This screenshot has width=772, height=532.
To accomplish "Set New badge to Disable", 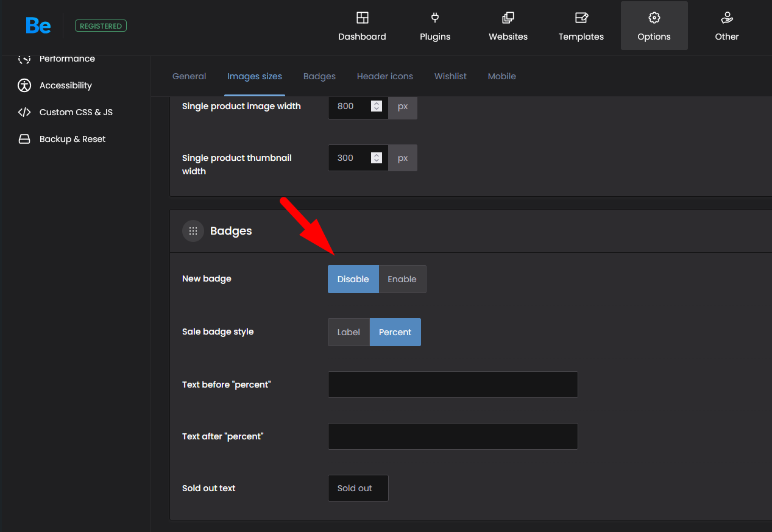I will 353,279.
